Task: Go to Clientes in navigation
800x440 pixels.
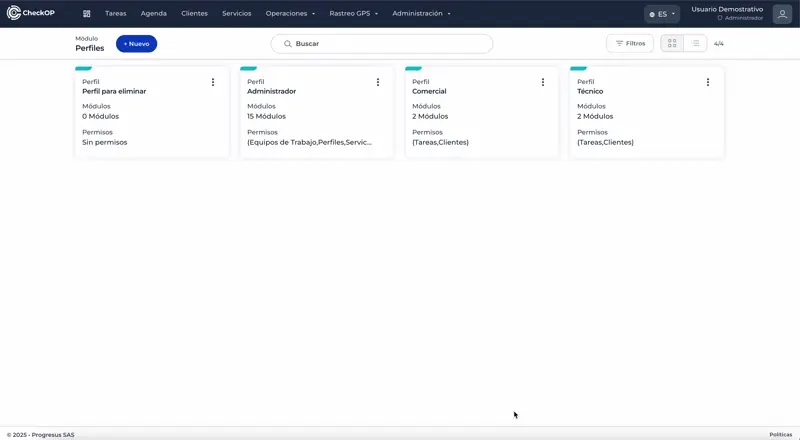Action: point(194,14)
